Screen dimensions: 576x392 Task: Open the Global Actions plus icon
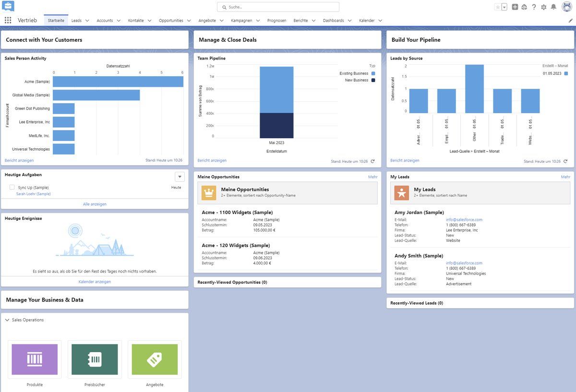pyautogui.click(x=515, y=7)
